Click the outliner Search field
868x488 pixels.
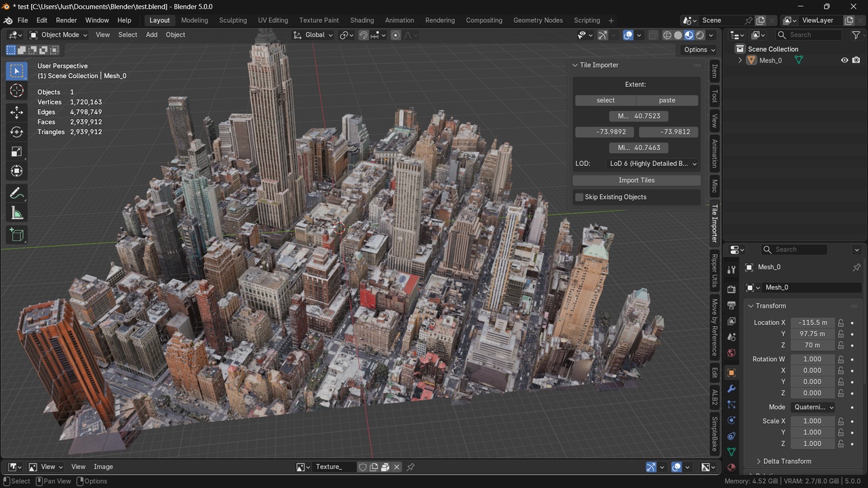click(809, 35)
